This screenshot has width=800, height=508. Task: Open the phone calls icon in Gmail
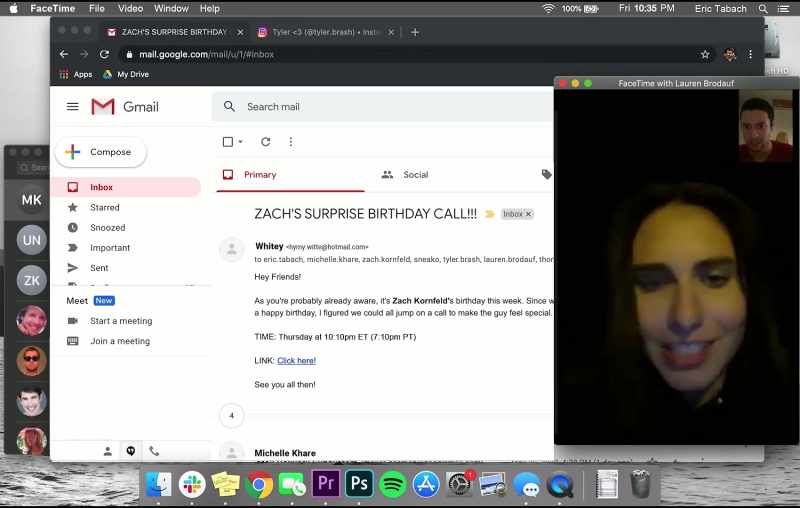[x=154, y=451]
